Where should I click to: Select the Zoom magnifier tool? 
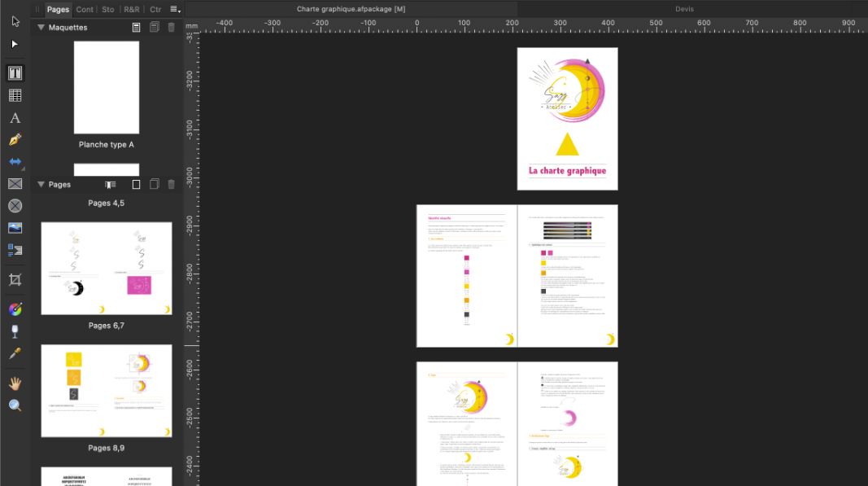[x=15, y=405]
